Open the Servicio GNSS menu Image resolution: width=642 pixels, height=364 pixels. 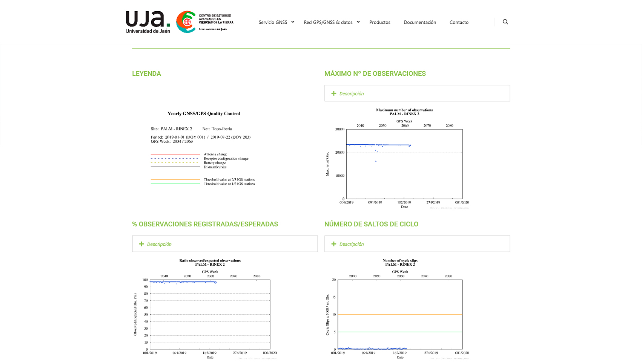pos(273,22)
